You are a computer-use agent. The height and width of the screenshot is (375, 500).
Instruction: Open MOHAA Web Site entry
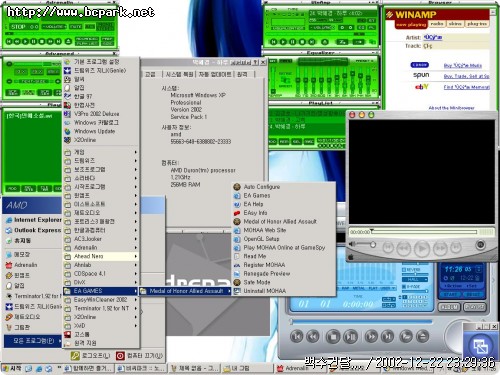(284, 230)
